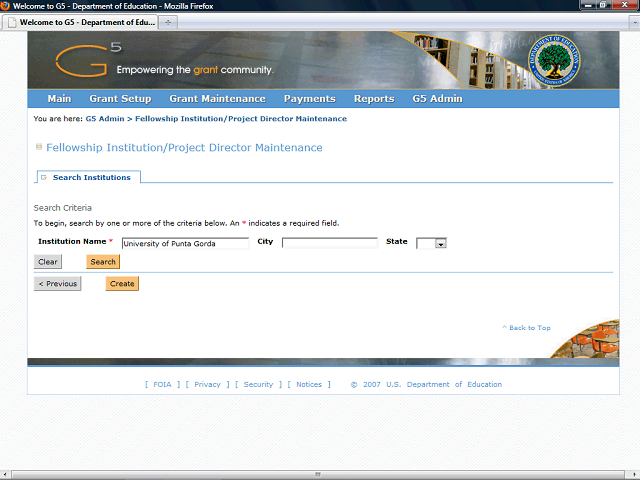Click the page icon on the browser tab
This screenshot has width=640, height=480.
[12, 22]
